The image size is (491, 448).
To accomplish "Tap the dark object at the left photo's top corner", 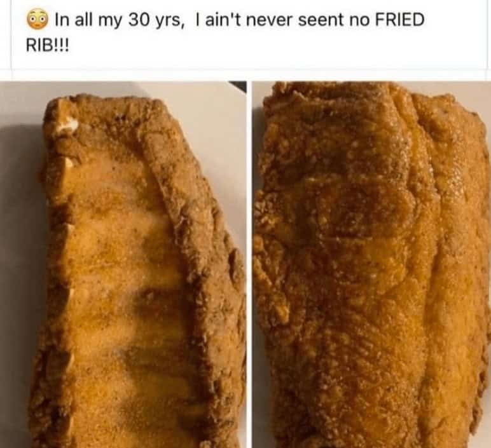I will 238,86.
